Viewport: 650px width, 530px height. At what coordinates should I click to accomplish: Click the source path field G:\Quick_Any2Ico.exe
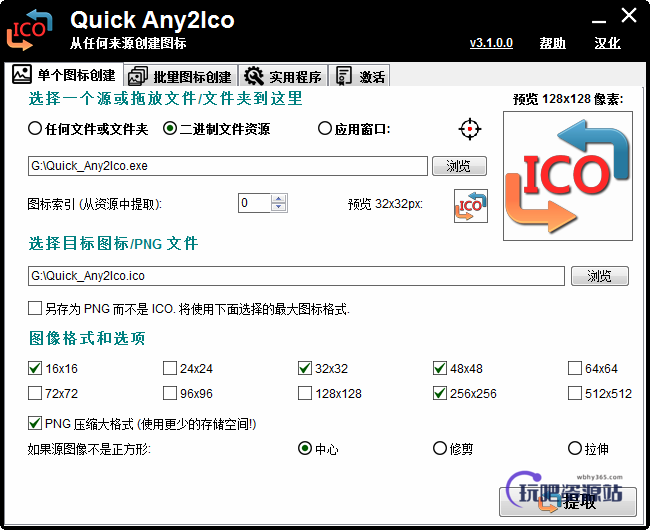coord(228,166)
